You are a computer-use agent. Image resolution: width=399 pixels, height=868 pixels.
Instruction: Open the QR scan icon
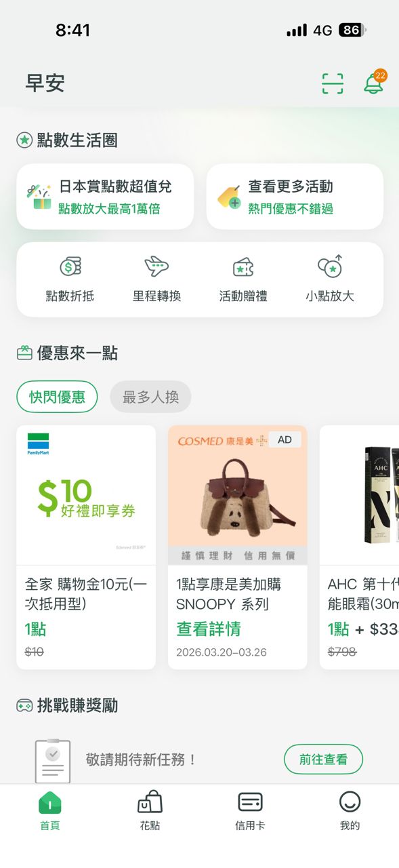[x=332, y=83]
